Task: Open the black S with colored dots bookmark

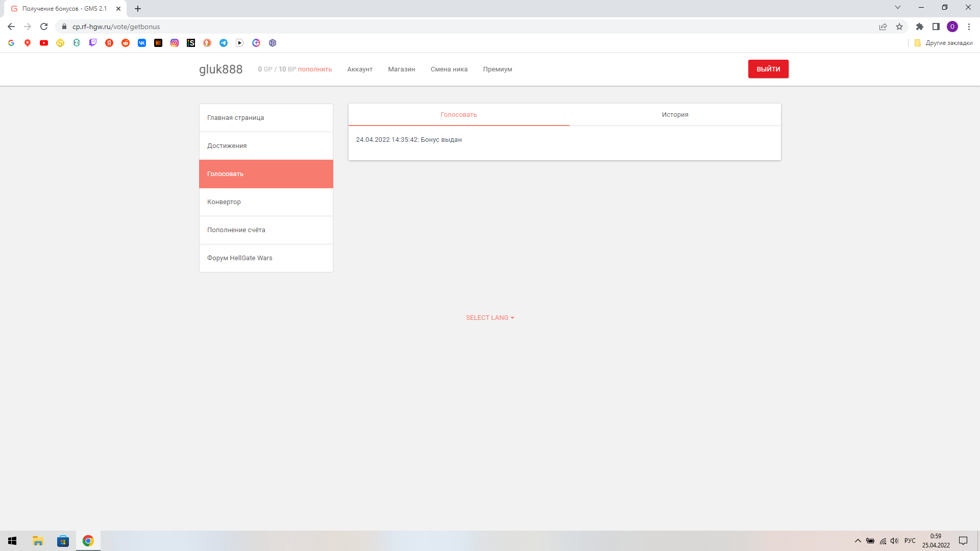Action: [x=191, y=43]
